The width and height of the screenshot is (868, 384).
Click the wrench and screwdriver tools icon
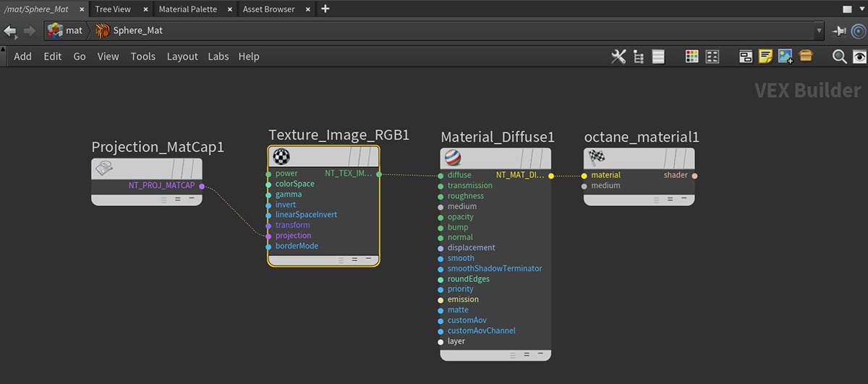618,56
